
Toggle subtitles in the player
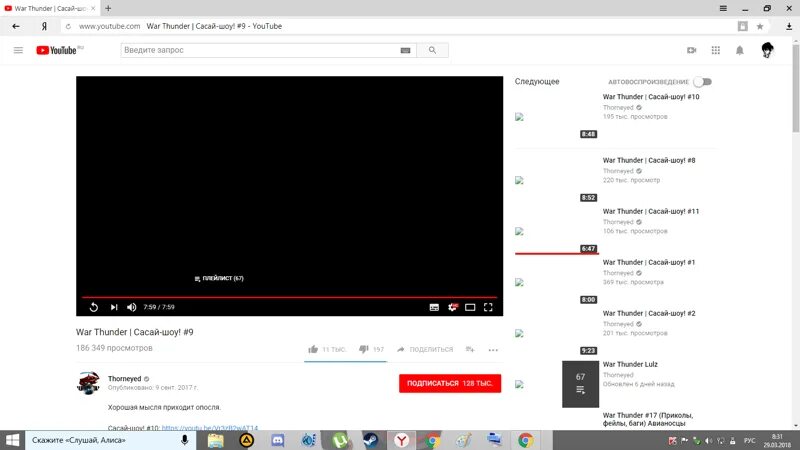point(434,307)
